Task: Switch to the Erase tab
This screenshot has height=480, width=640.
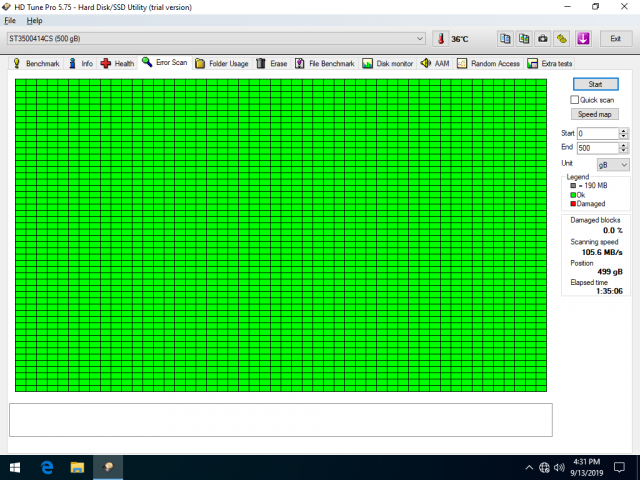Action: click(x=272, y=63)
